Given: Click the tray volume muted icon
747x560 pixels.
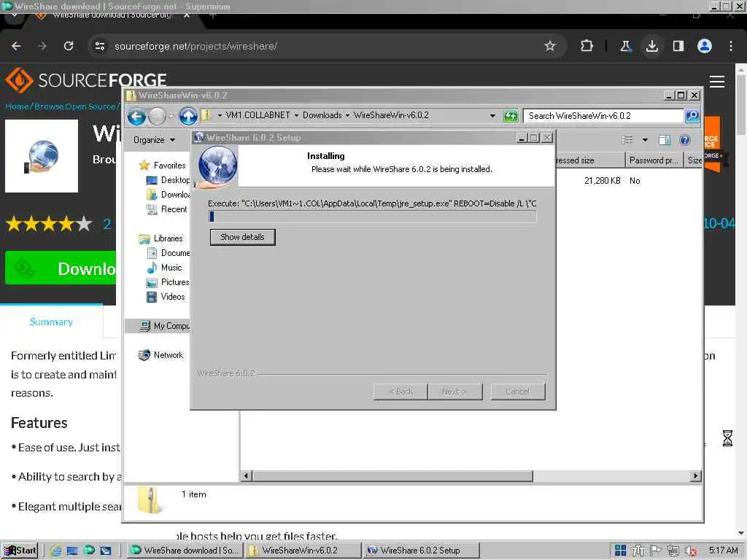Looking at the screenshot, I should [692, 551].
